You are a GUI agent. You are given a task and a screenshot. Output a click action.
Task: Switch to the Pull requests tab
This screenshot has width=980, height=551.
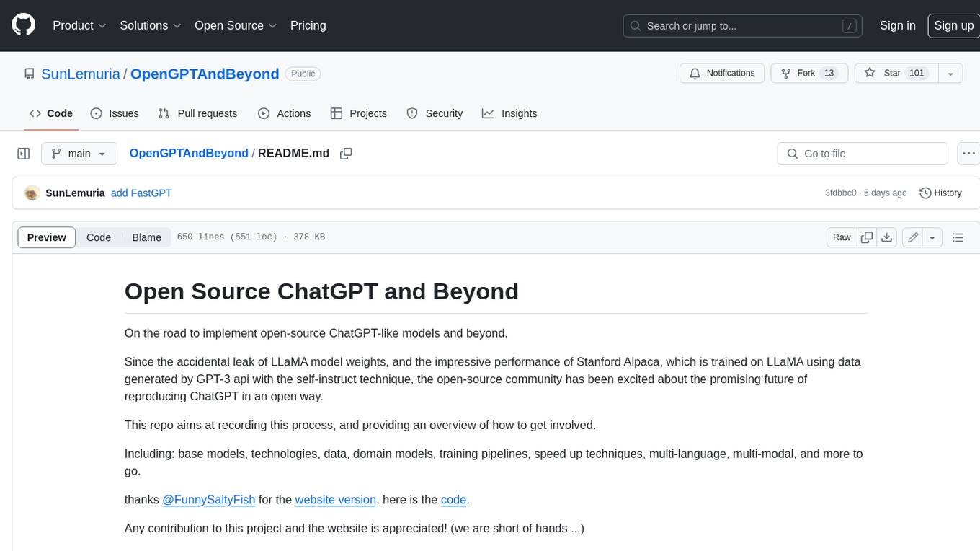(x=197, y=113)
